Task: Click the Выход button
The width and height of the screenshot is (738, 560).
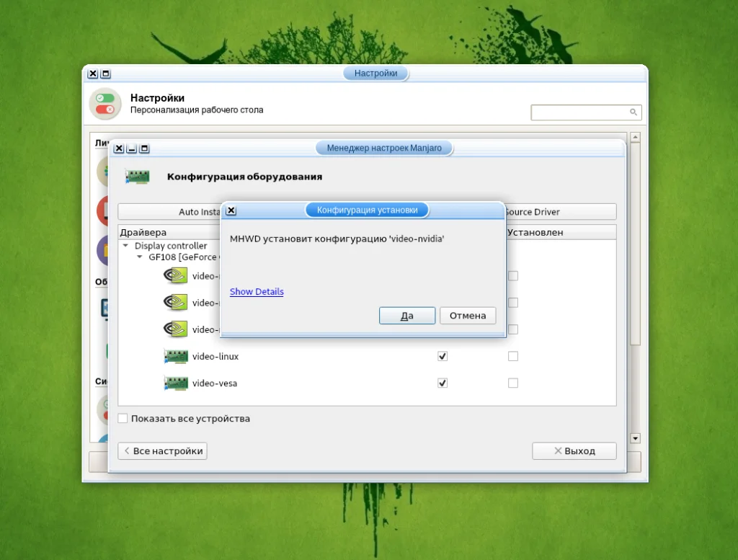Action: 574,451
